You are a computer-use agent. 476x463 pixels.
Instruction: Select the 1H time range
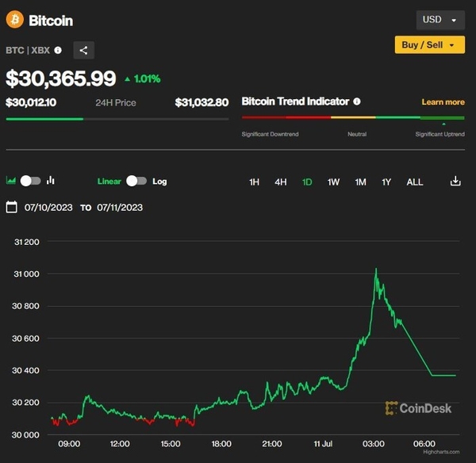(x=254, y=182)
